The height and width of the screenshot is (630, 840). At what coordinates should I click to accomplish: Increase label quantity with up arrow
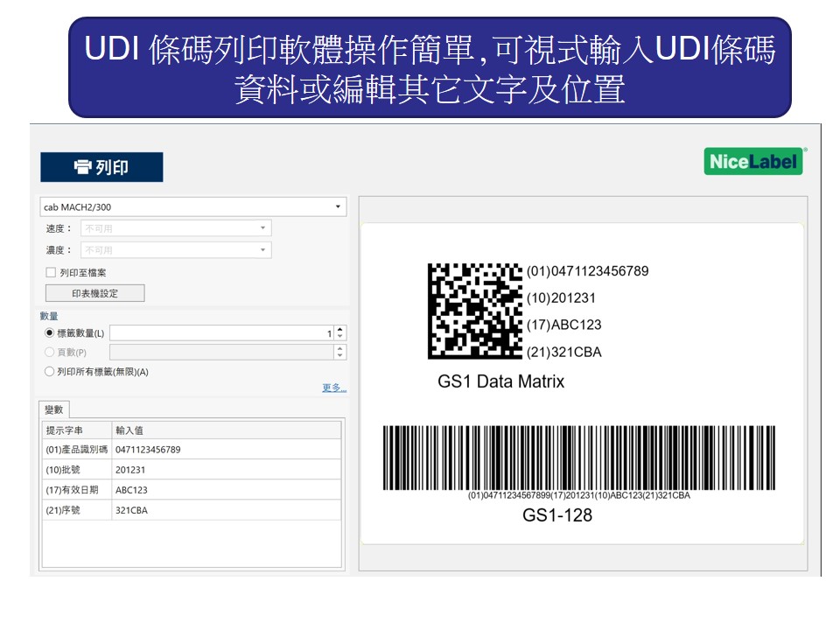tap(340, 330)
